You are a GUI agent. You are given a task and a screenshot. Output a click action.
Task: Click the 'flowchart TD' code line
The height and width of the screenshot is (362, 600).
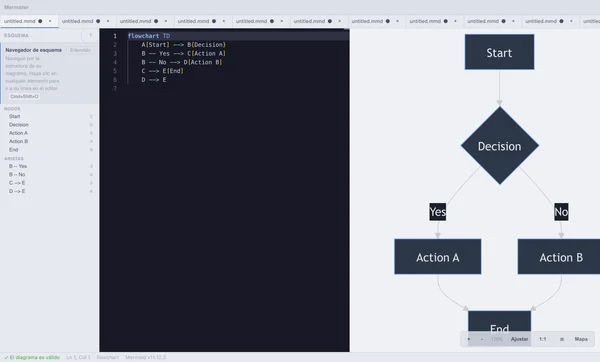tap(149, 36)
